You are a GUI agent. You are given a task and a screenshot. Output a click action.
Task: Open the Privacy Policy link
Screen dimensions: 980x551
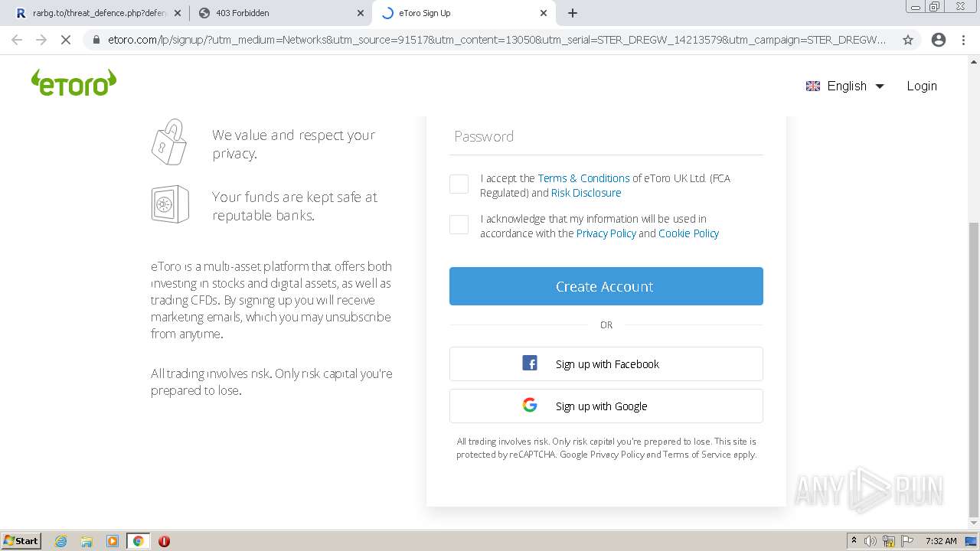click(606, 233)
